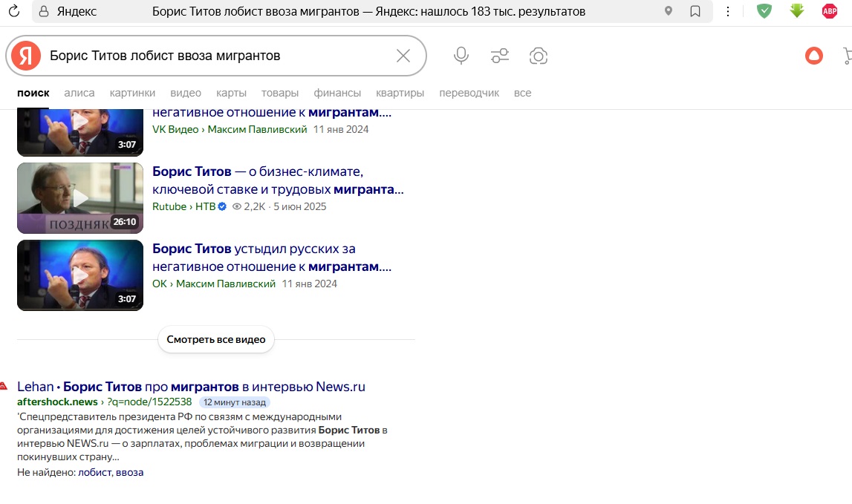Image resolution: width=852 pixels, height=504 pixels.
Task: Play the OK video thumbnail 3:07
Action: coord(80,275)
